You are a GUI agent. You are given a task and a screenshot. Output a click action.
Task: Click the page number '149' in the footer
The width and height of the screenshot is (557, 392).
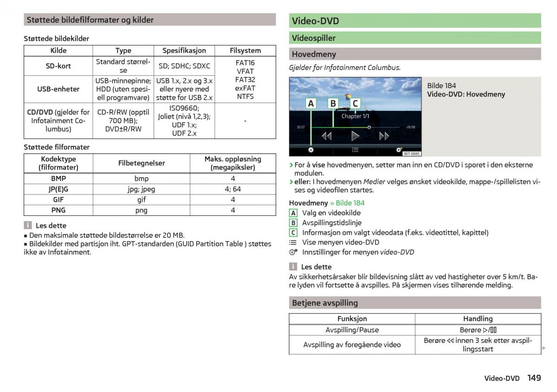point(534,378)
